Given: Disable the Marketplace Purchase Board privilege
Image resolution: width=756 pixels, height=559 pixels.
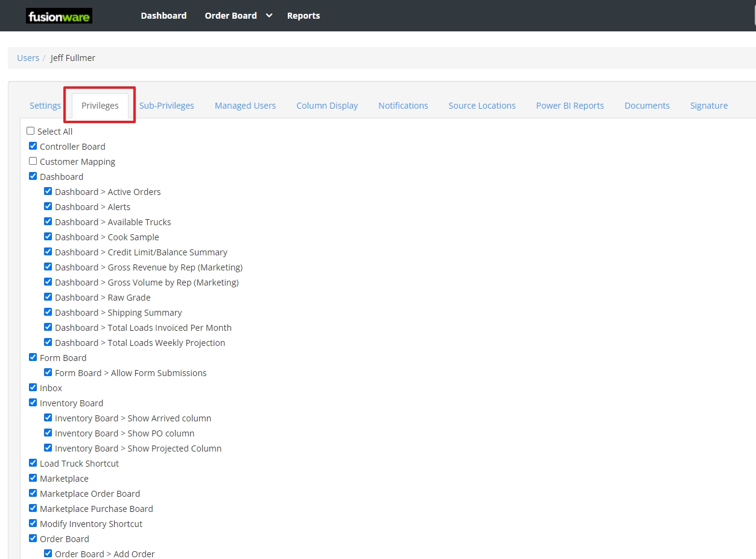Looking at the screenshot, I should [33, 508].
